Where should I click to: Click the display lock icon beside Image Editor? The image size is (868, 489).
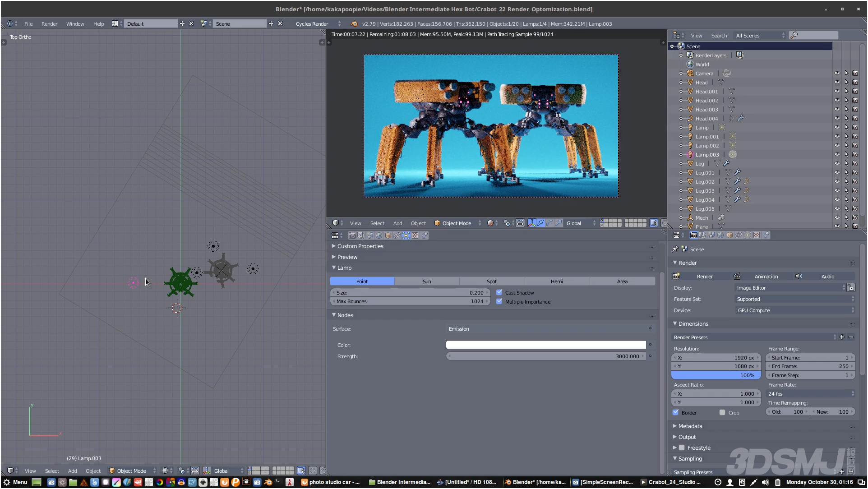click(x=851, y=288)
